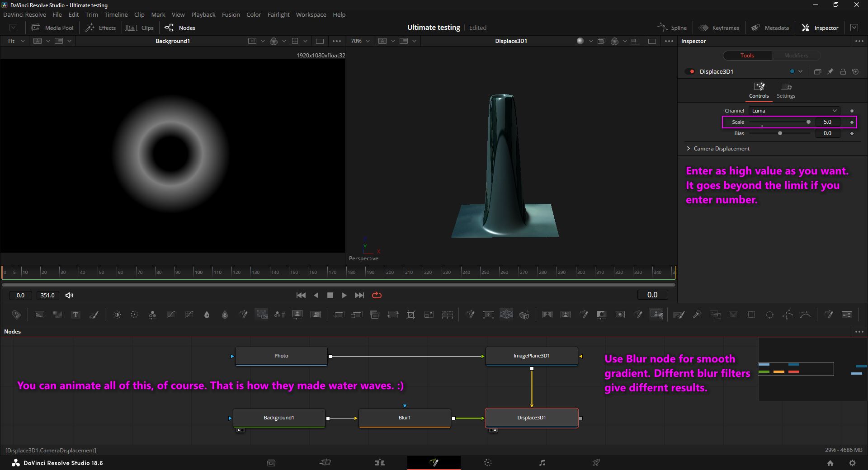Open the Spline editor panel
This screenshot has width=868, height=470.
click(x=672, y=28)
